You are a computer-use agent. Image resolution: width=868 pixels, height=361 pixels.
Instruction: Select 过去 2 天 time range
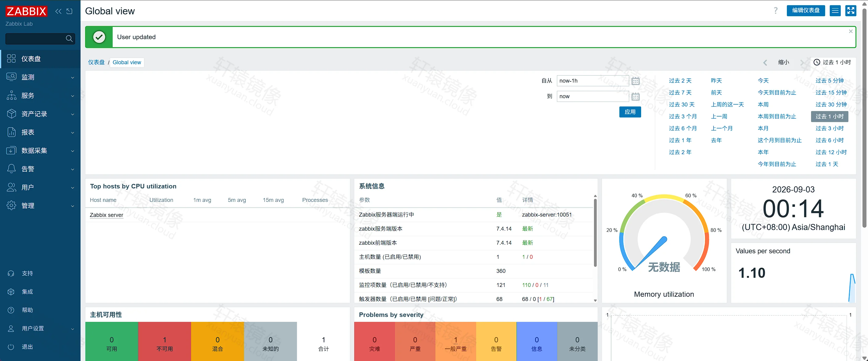680,81
